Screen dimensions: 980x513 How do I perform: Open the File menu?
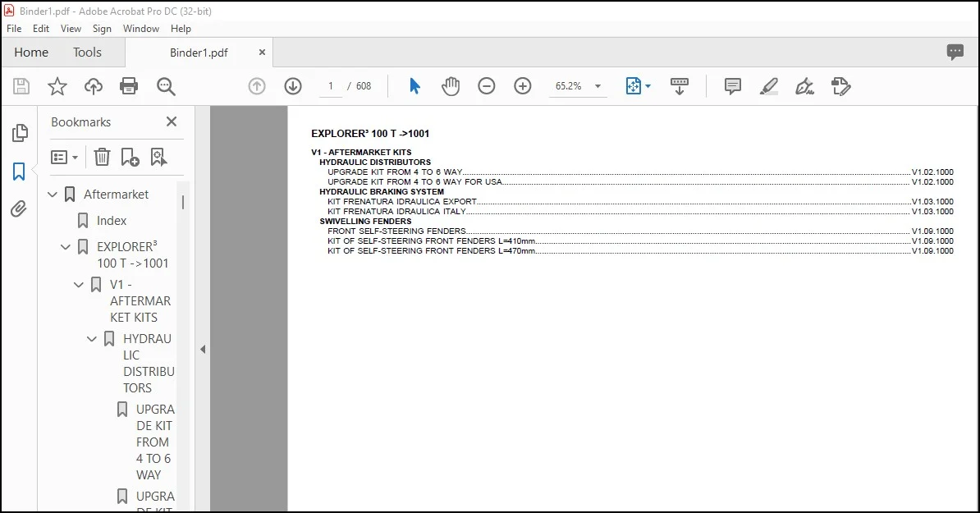(x=14, y=29)
